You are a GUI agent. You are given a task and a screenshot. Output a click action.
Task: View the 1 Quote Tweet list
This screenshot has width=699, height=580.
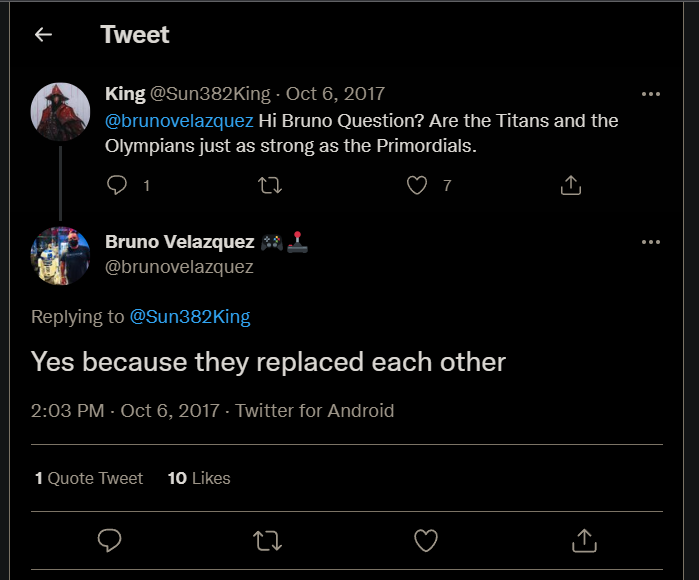(89, 478)
